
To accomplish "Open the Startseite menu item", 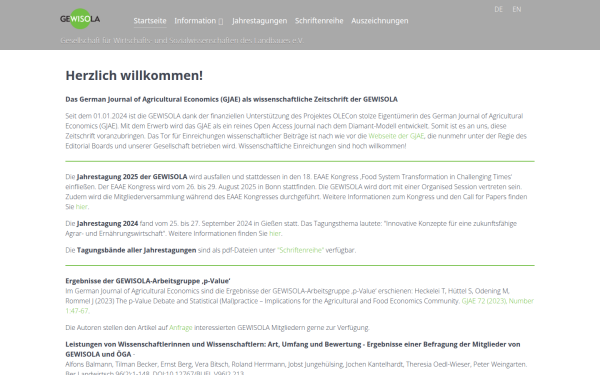I will click(x=150, y=21).
